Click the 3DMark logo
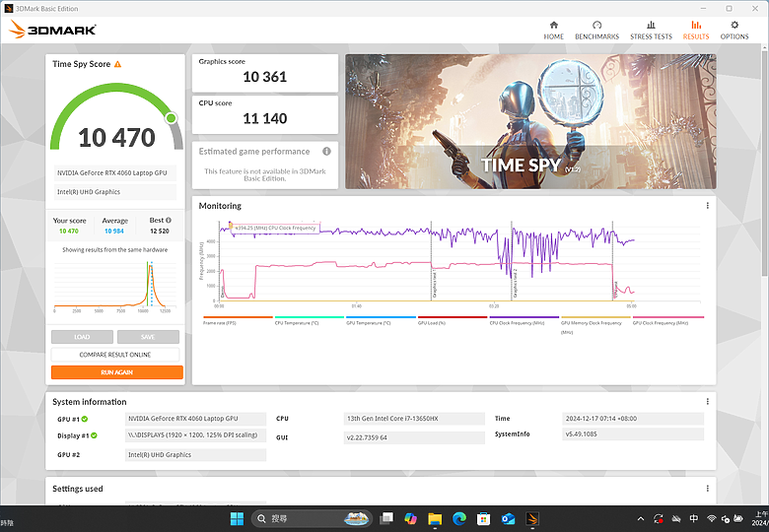769x532 pixels. click(52, 30)
